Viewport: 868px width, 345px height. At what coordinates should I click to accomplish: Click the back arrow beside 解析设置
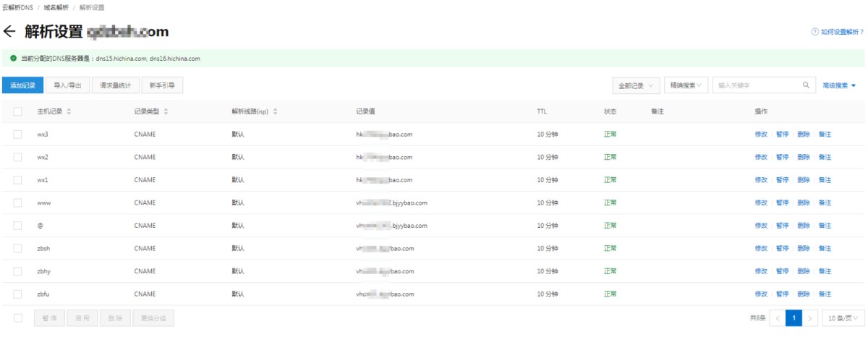tap(9, 31)
